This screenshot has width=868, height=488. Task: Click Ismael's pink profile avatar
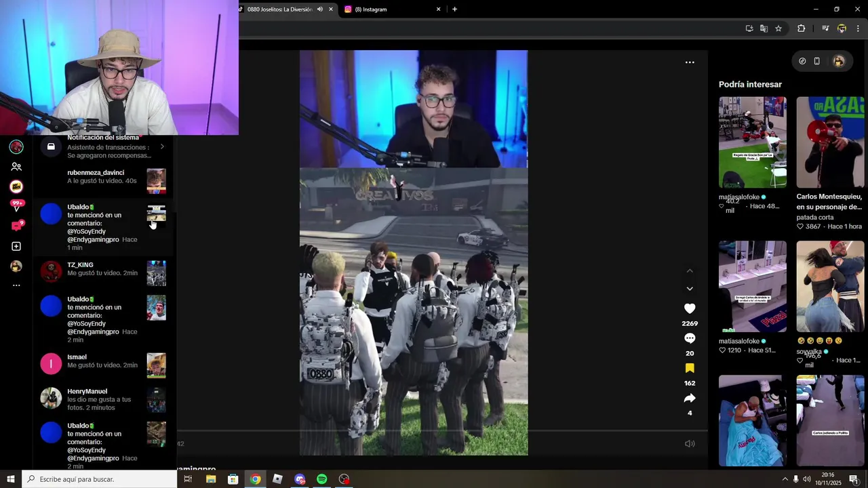(51, 364)
